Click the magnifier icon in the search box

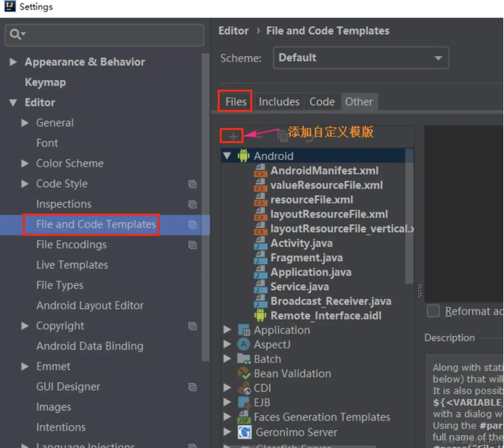point(16,35)
